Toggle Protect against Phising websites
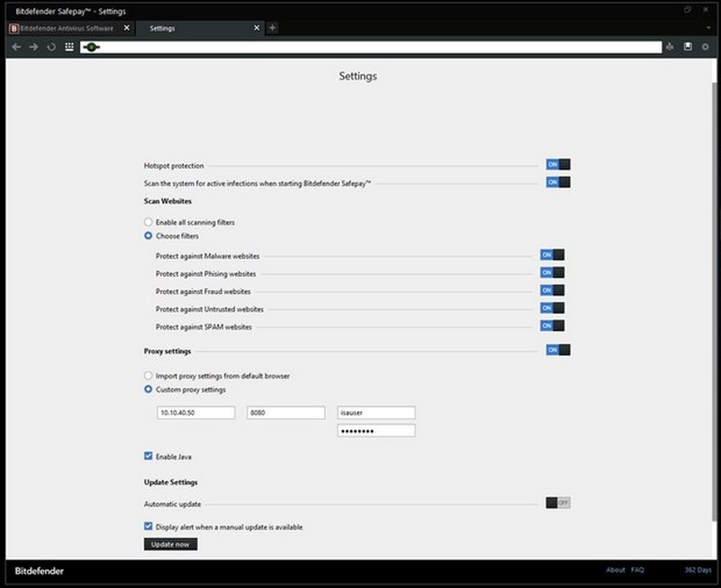The width and height of the screenshot is (721, 588). coord(552,272)
